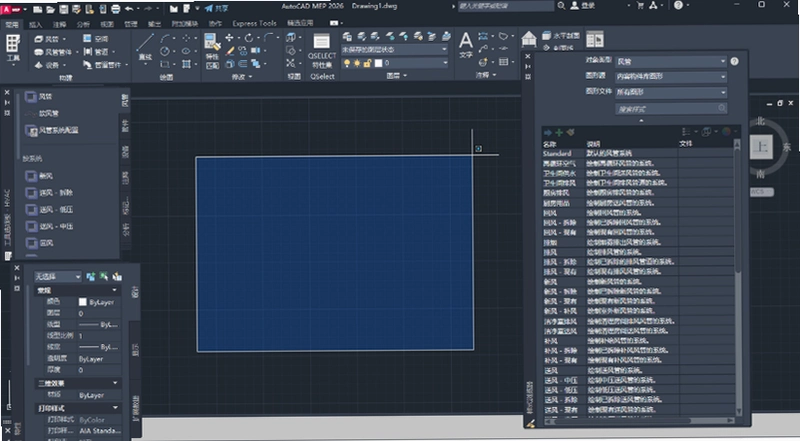Open the unsaved layer state dropdown
Screen dimensions: 800x441
pyautogui.click(x=394, y=50)
